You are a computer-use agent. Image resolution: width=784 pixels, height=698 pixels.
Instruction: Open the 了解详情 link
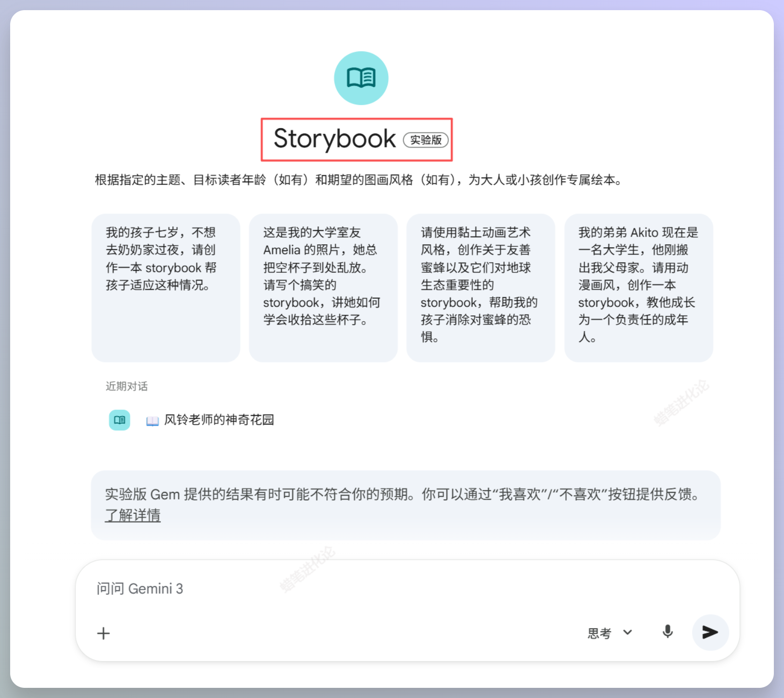[133, 515]
